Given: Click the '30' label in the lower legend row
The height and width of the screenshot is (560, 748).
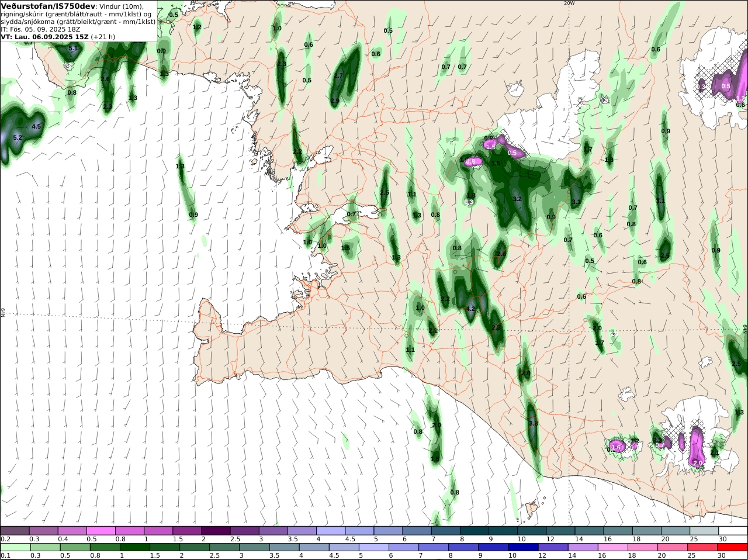Looking at the screenshot, I should [x=721, y=555].
